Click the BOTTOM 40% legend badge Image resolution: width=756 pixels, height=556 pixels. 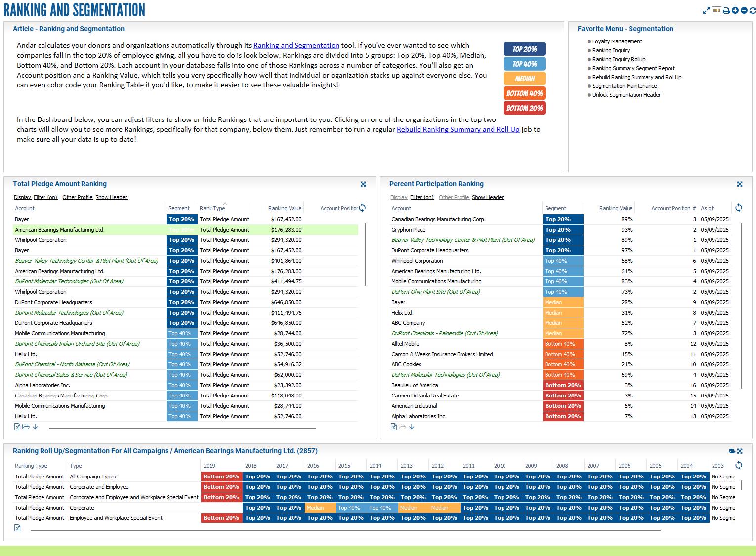pyautogui.click(x=525, y=93)
